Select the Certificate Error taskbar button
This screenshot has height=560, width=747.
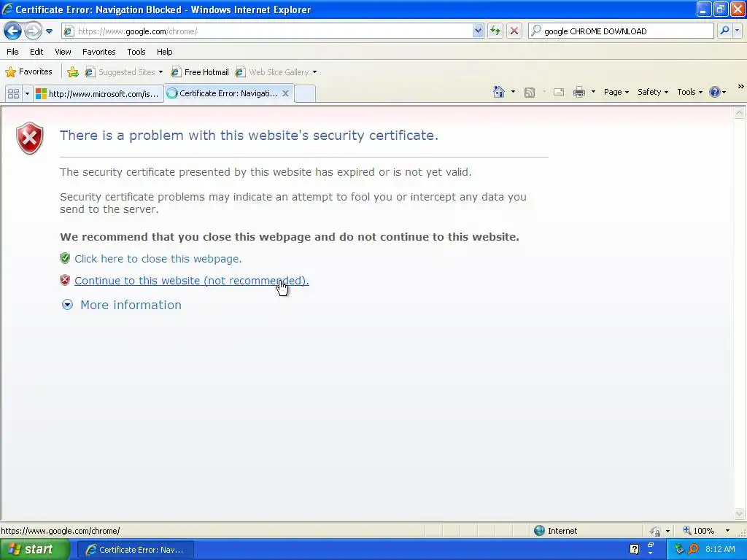point(135,550)
